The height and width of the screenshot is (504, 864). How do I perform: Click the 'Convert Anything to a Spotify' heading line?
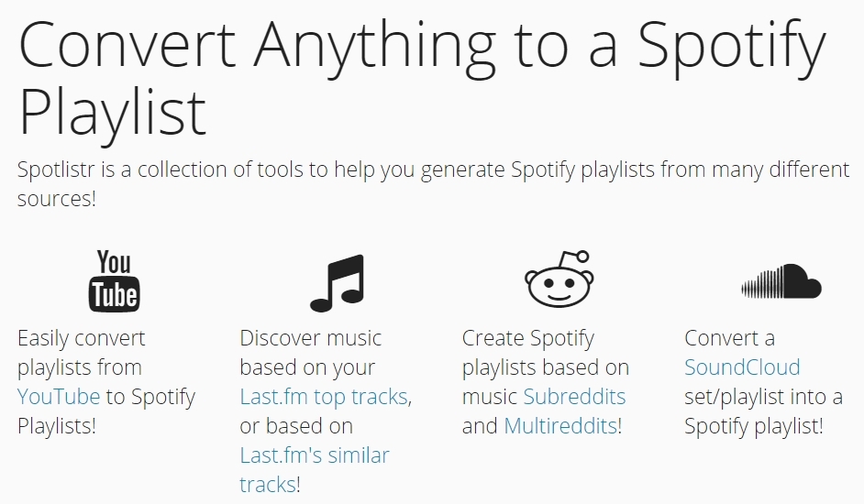(422, 46)
